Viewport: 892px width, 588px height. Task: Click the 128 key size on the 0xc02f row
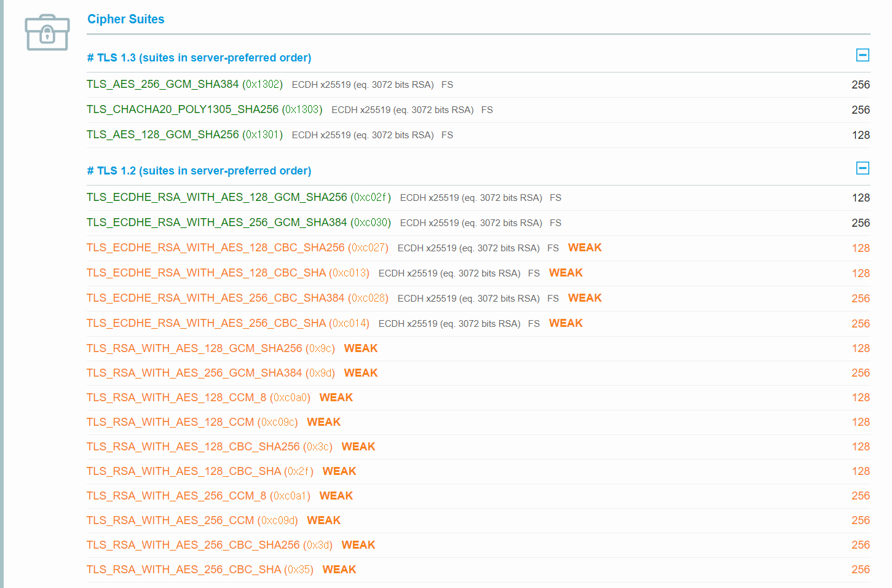coord(861,198)
